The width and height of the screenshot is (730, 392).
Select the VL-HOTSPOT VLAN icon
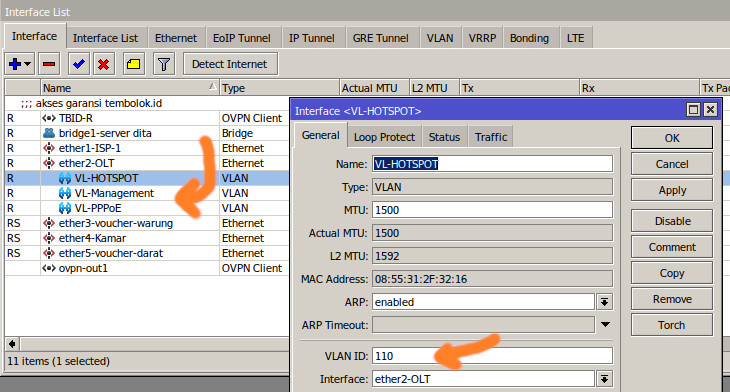point(65,178)
